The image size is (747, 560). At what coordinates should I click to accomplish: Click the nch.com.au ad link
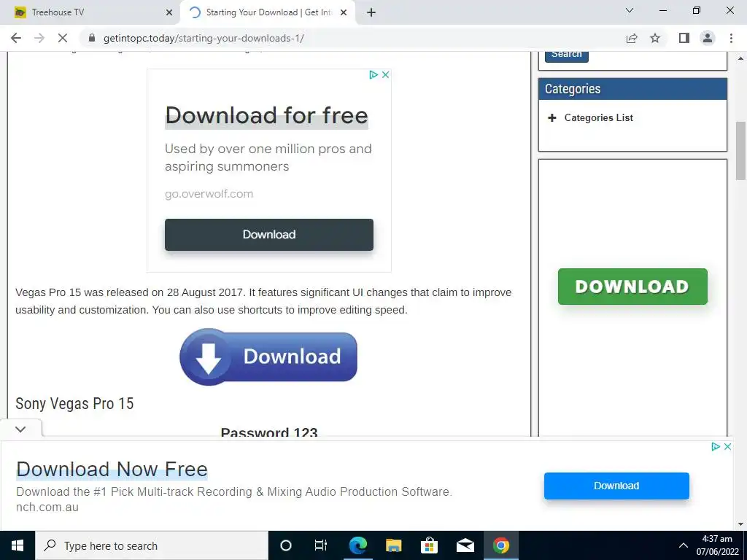pos(47,507)
